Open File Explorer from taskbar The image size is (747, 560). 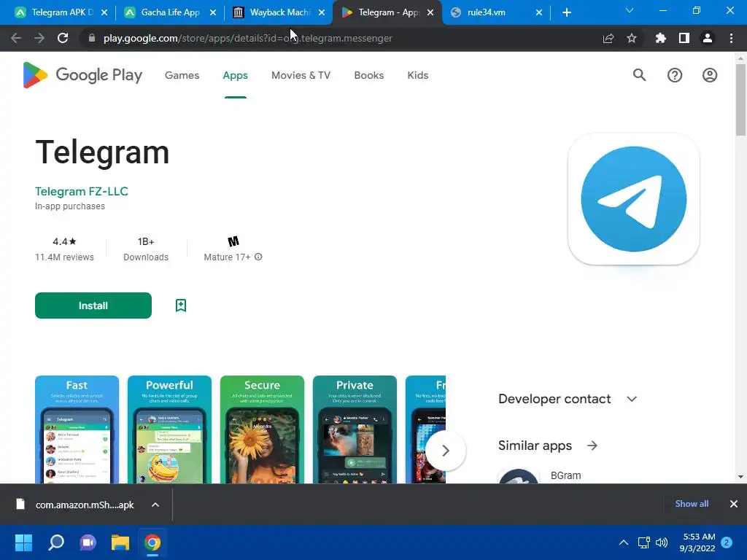click(x=120, y=542)
